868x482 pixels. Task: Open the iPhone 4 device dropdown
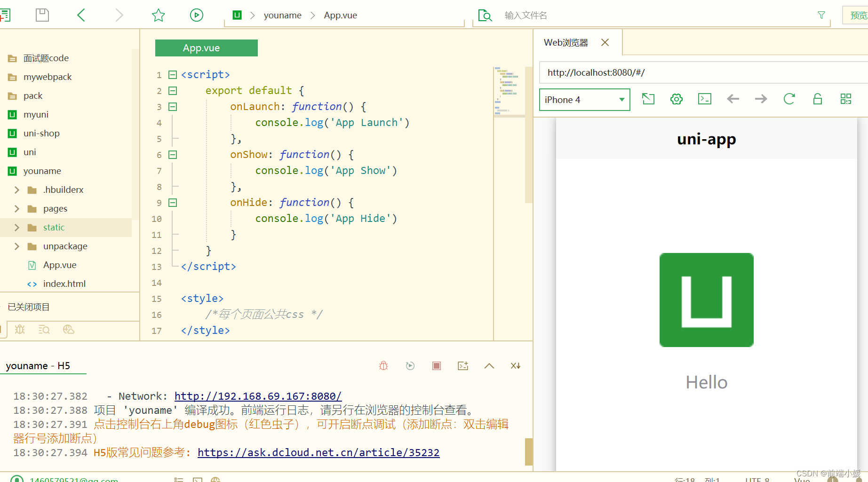pyautogui.click(x=584, y=100)
